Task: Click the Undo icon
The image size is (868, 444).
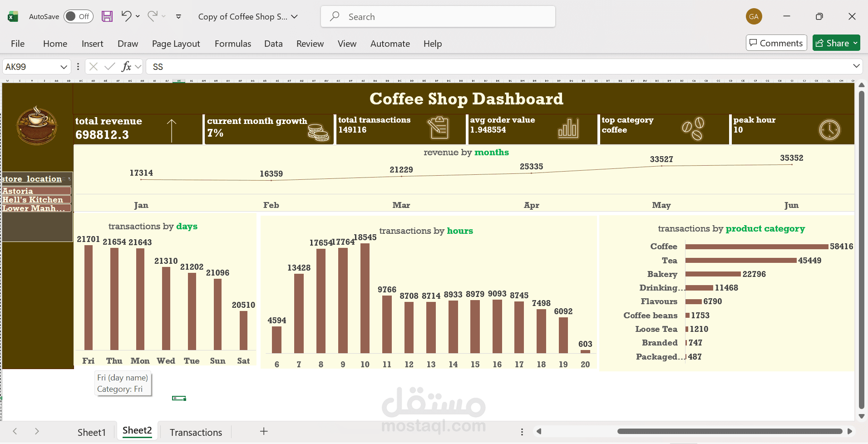Action: click(x=125, y=16)
